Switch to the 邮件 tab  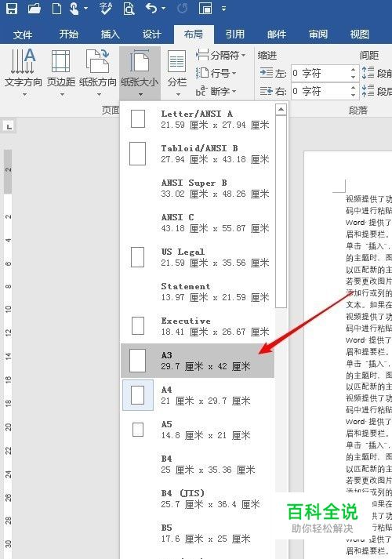[277, 34]
